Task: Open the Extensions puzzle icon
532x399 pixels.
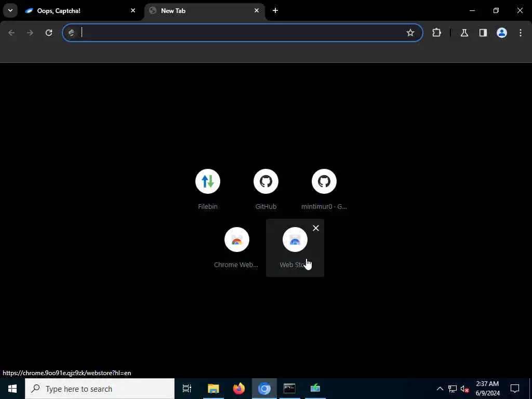Action: pos(436,33)
